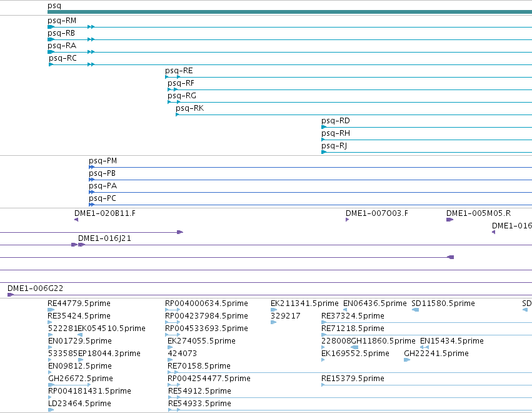This screenshot has height=413, width=532.
Task: Select the RE44779.5prime EST label
Action: 79,303
